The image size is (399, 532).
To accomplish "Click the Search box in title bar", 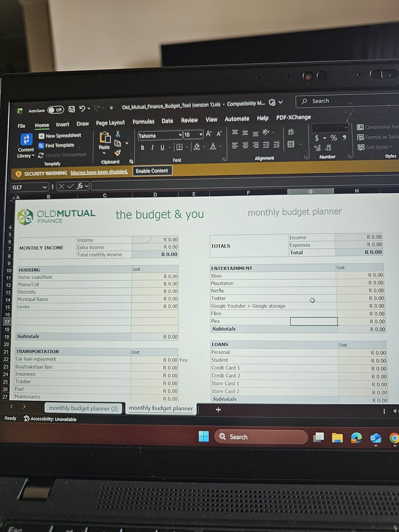I will tap(347, 101).
